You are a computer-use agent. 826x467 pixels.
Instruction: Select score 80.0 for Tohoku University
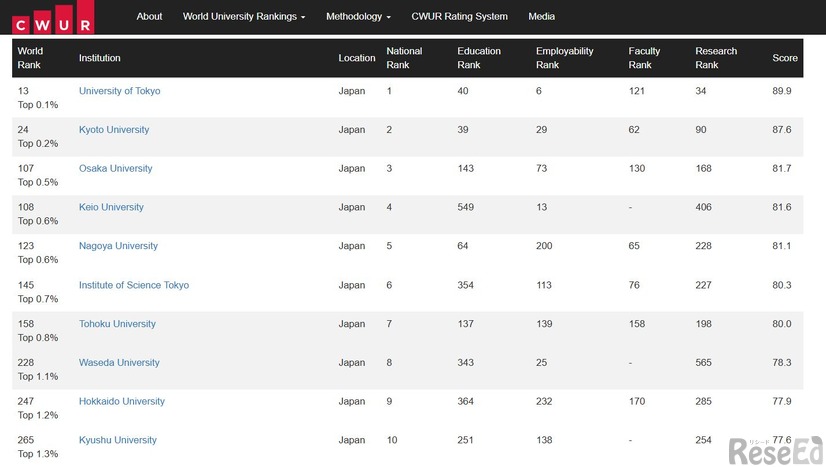pos(782,324)
